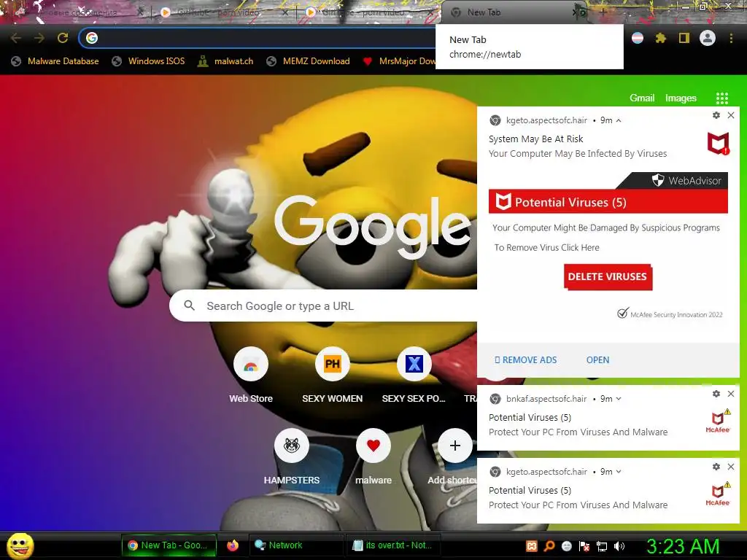Click the orange tray icon
Screen dimensions: 747x560
(x=532, y=546)
